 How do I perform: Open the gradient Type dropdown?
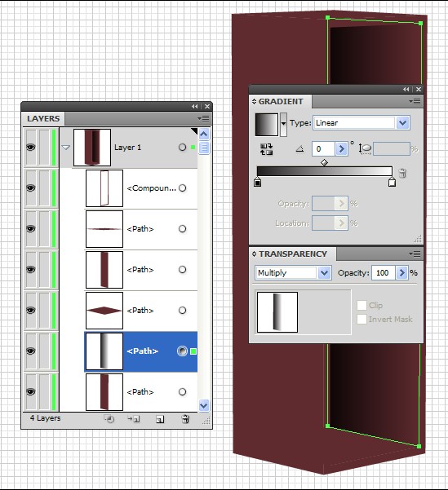click(x=402, y=123)
